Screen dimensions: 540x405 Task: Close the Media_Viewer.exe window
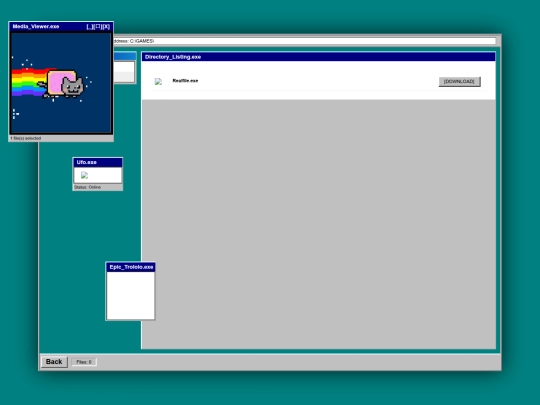point(106,27)
